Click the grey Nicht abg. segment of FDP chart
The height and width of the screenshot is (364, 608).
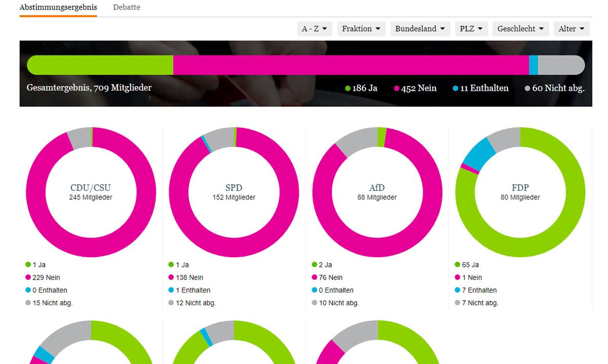click(505, 138)
